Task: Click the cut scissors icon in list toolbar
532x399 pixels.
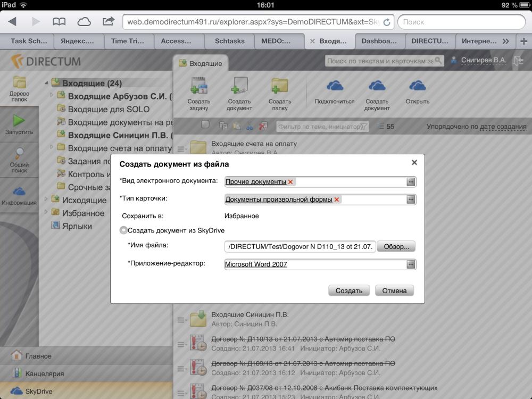Action: [250, 126]
